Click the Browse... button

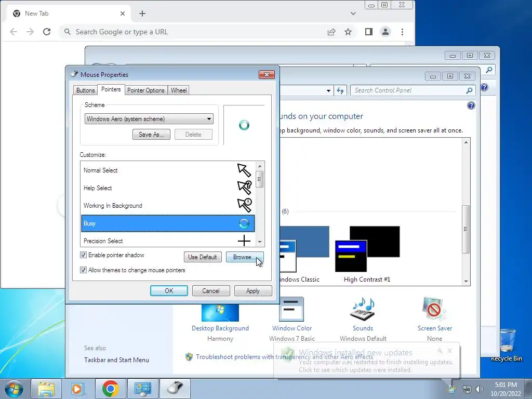point(245,257)
